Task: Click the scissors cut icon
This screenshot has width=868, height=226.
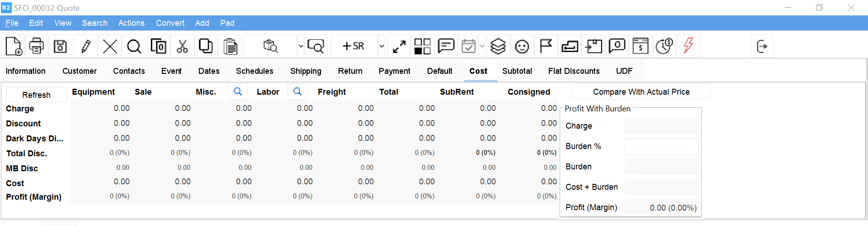Action: click(x=182, y=46)
